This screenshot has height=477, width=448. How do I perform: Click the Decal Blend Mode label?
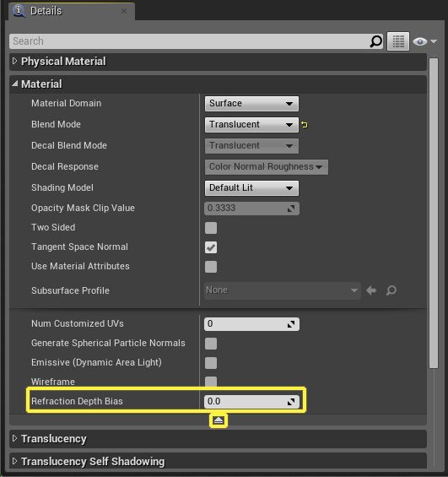69,145
